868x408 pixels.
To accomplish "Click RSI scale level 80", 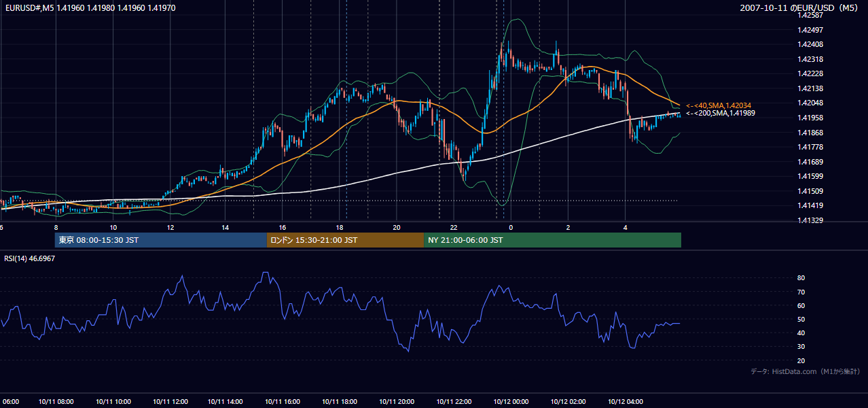I will pos(801,278).
